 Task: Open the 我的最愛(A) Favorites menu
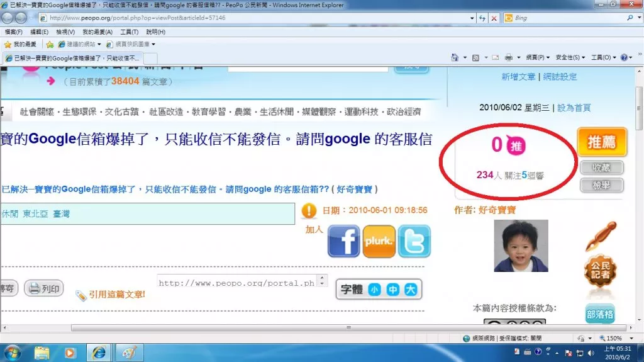coord(97,31)
